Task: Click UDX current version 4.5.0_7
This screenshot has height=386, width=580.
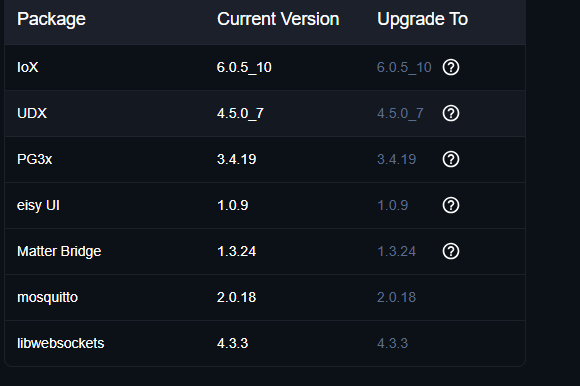Action: 240,114
